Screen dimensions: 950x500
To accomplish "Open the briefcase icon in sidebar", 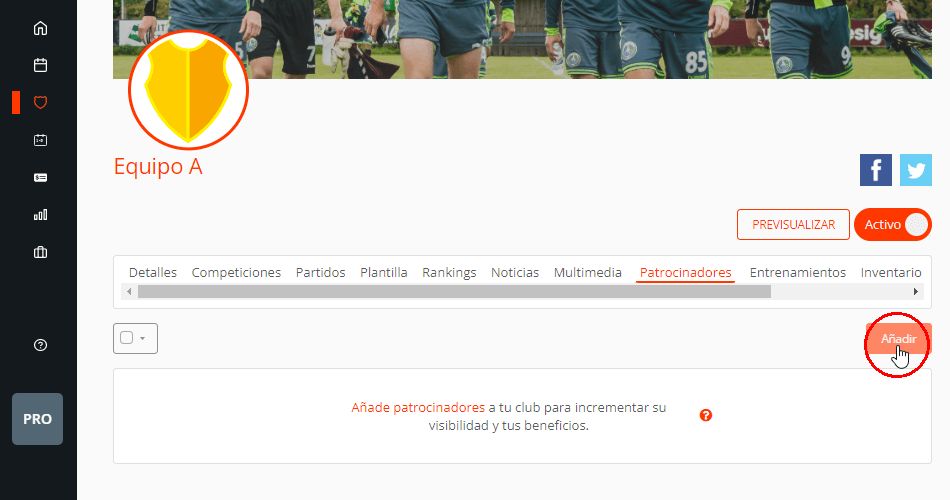I will point(40,252).
